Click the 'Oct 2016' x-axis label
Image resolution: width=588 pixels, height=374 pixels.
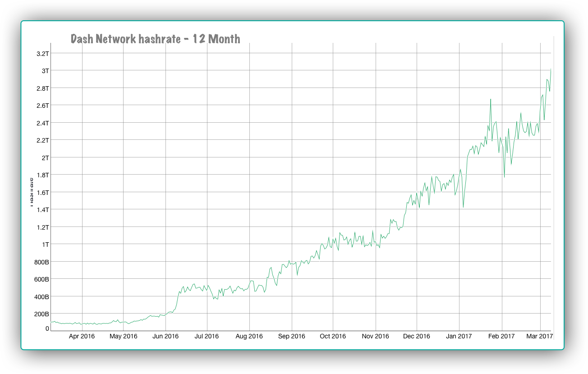coord(333,337)
